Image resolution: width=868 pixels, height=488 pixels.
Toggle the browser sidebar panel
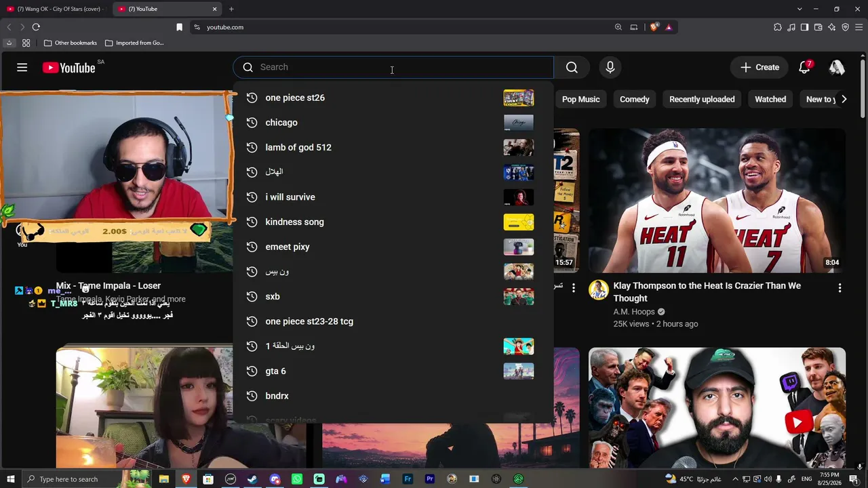click(804, 27)
